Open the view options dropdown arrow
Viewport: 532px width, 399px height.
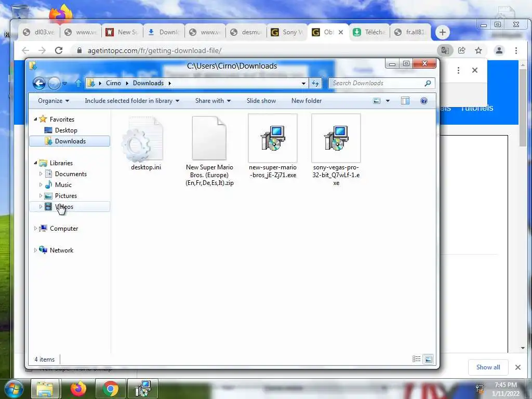point(388,101)
